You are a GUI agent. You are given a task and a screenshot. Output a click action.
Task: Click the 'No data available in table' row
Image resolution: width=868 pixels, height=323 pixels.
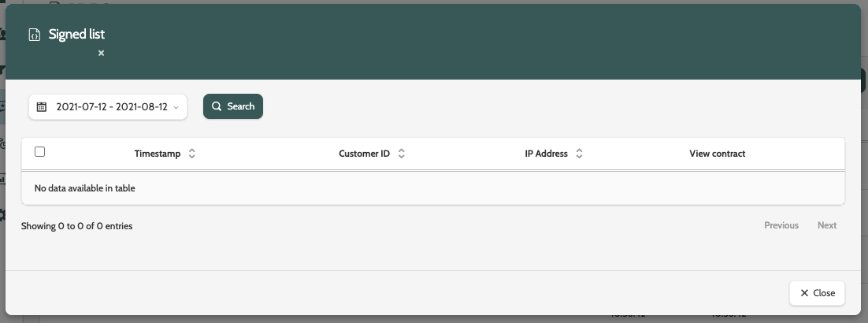tap(433, 188)
